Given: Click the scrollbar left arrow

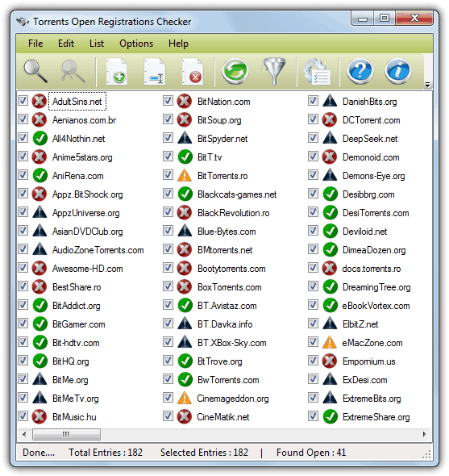Looking at the screenshot, I should click(x=24, y=434).
